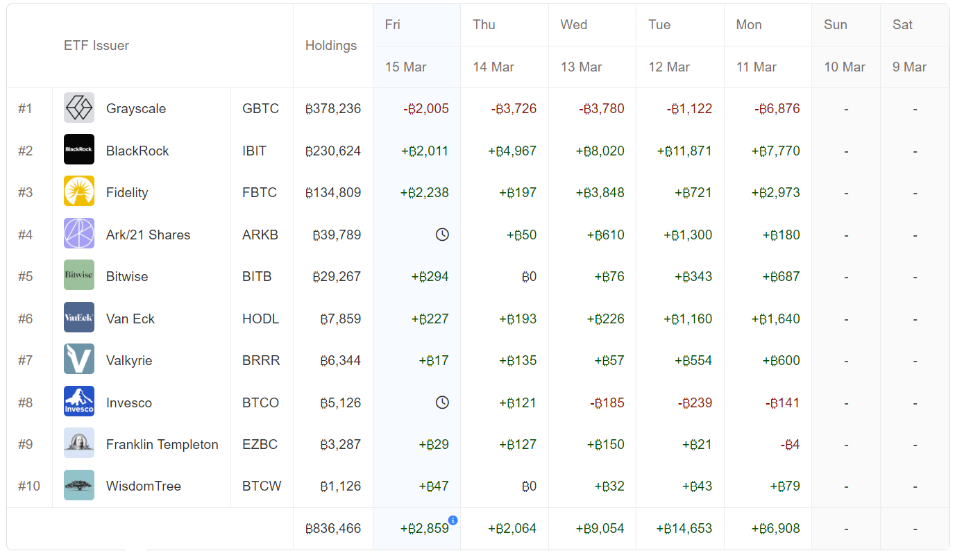Screen dimensions: 955x560
Task: Click the WisdomTree tree logo
Action: click(78, 486)
